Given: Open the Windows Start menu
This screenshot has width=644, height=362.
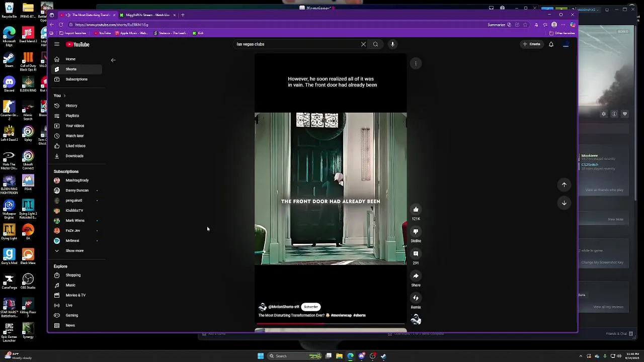Looking at the screenshot, I should [261, 356].
